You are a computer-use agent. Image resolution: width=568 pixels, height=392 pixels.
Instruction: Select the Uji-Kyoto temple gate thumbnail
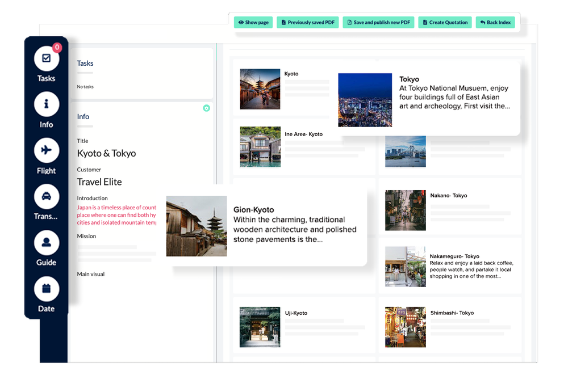[260, 327]
